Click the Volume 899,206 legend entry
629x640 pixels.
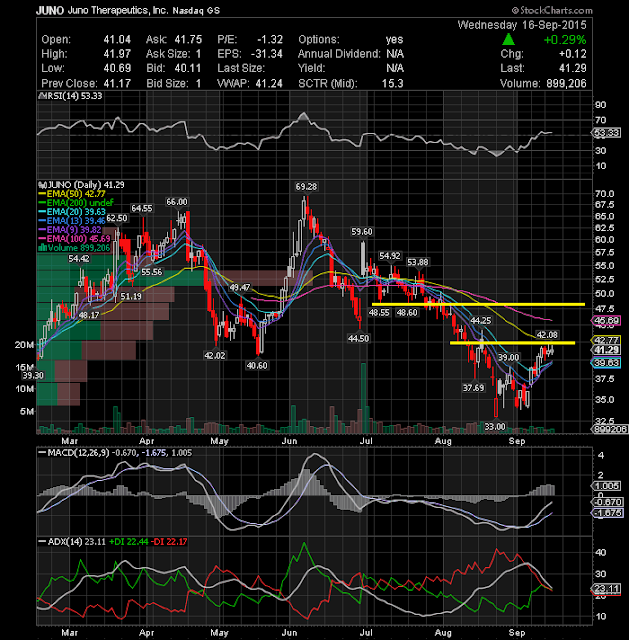[x=74, y=248]
